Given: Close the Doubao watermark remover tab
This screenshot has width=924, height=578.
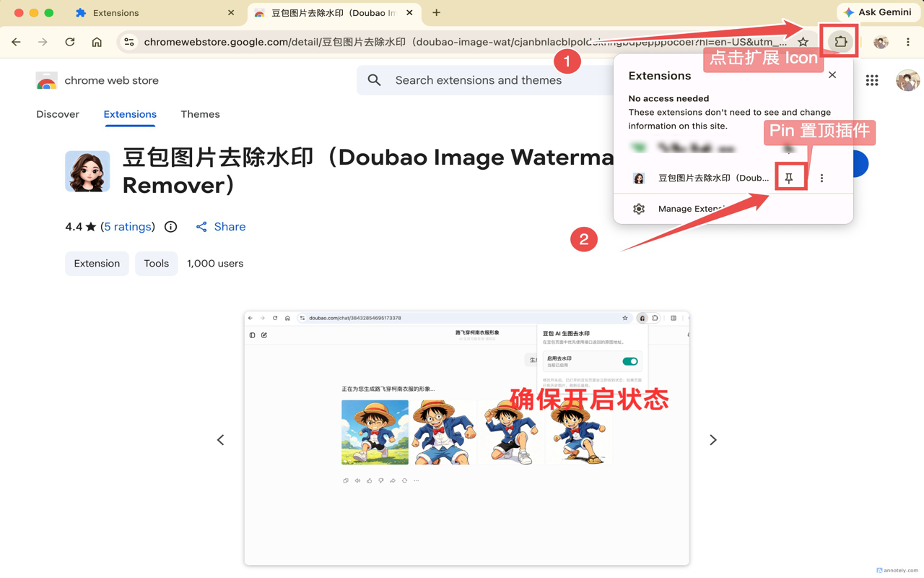Looking at the screenshot, I should (x=409, y=13).
